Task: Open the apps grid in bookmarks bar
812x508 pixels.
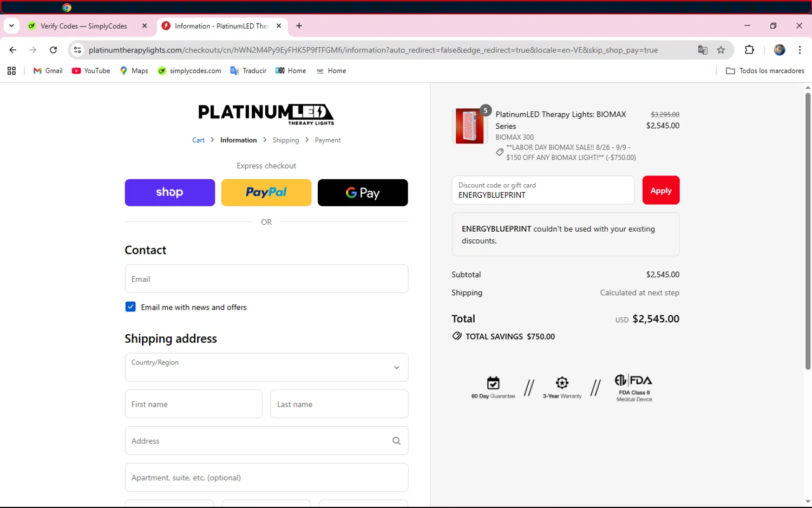Action: [11, 71]
